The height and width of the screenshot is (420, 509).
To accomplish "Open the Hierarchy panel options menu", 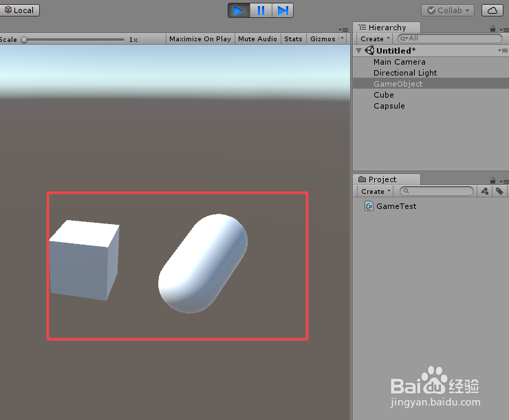I will 504,30.
